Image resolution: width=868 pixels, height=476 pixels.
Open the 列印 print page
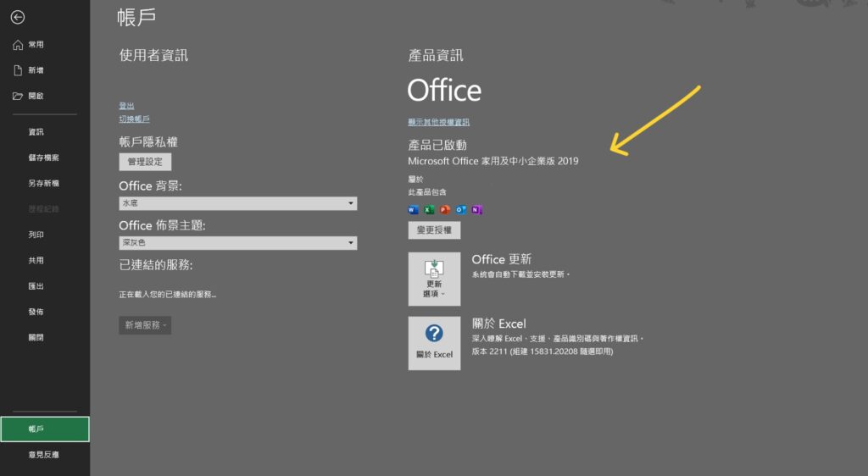point(36,235)
